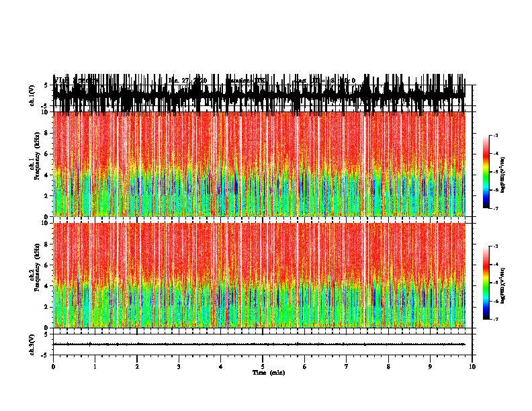Click tick label 2 on the time axis
The height and width of the screenshot is (411, 532).
137,367
